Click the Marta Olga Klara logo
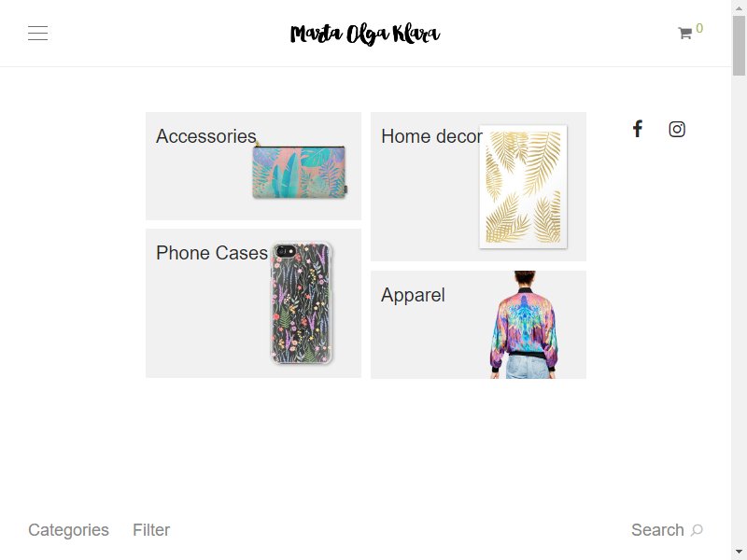The width and height of the screenshot is (747, 560). click(x=365, y=35)
